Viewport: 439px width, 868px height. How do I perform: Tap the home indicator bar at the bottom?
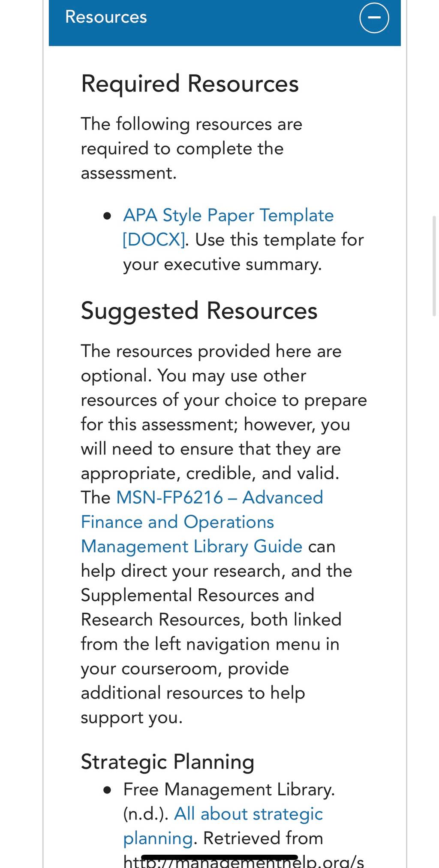(219, 858)
